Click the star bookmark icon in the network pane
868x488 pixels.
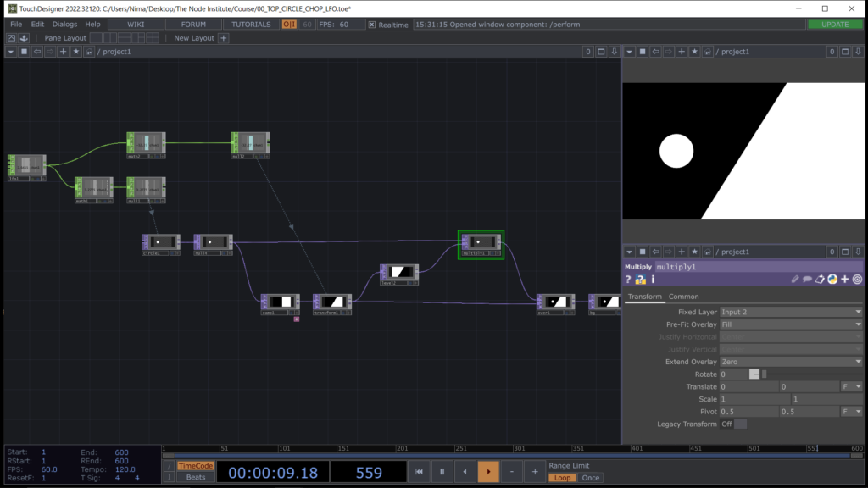coord(75,52)
